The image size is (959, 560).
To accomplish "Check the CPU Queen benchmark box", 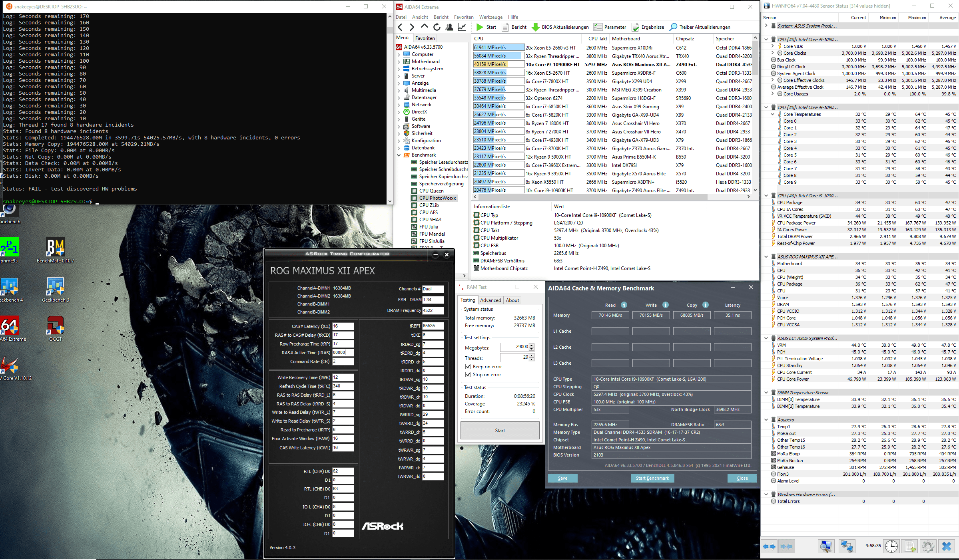I will click(415, 191).
